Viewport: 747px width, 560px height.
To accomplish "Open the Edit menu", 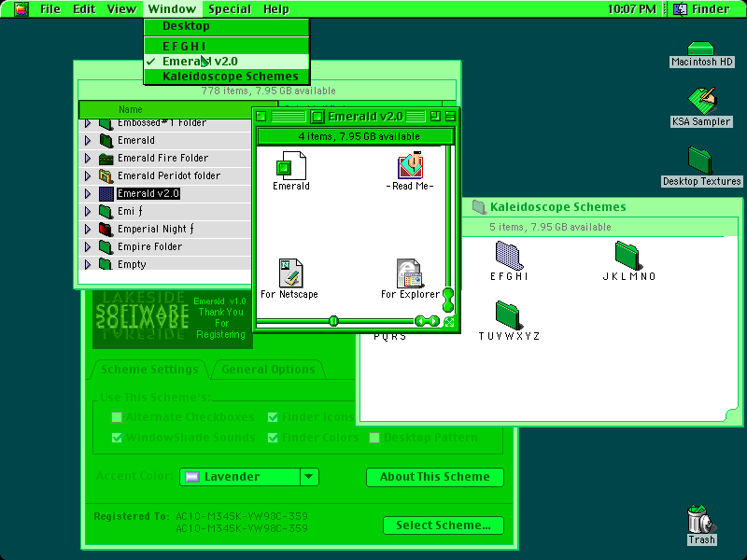I will point(84,9).
